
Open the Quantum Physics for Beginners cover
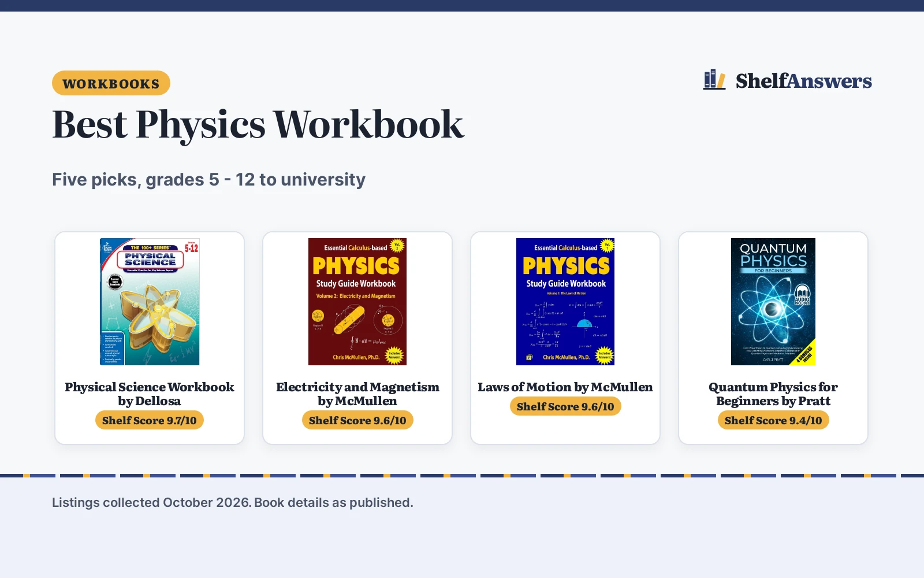point(773,302)
